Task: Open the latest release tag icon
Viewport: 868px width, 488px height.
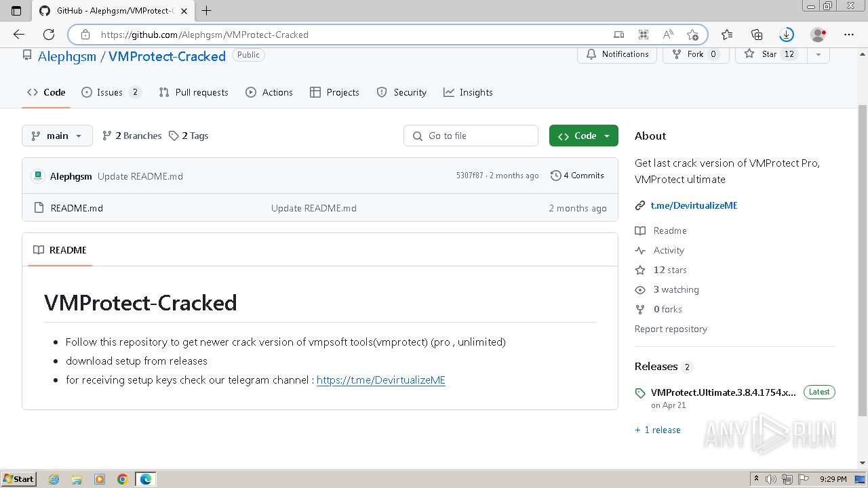Action: (x=640, y=393)
